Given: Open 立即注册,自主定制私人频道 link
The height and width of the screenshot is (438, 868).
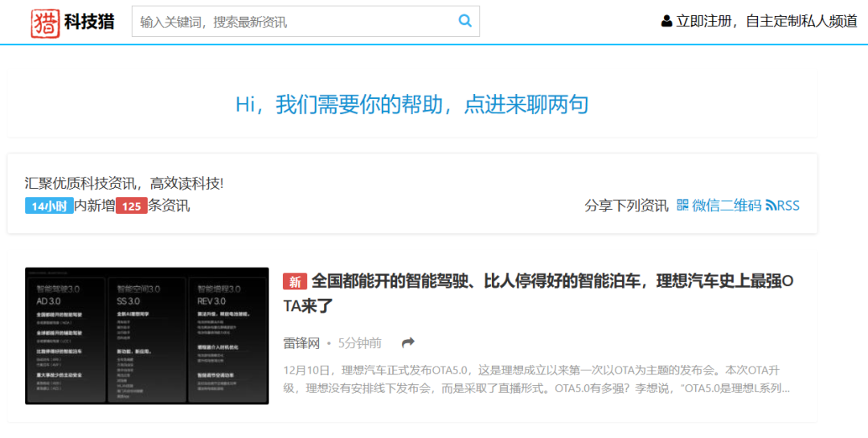Looking at the screenshot, I should [x=767, y=22].
